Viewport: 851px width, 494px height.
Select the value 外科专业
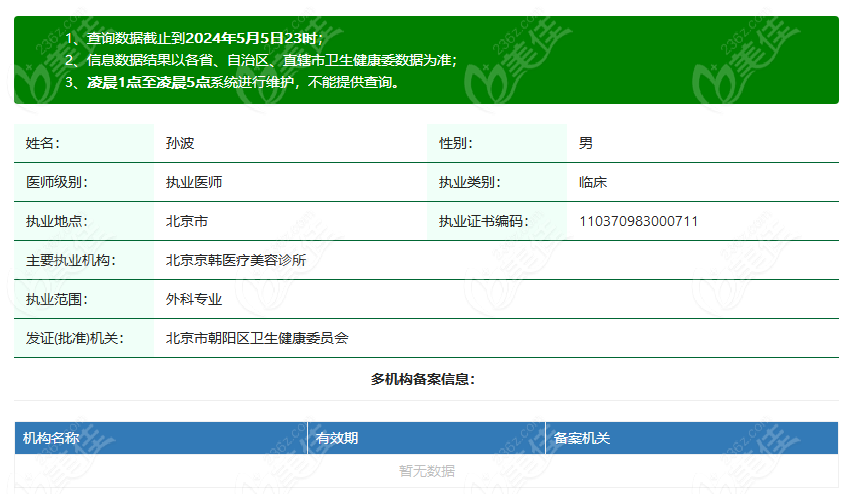194,300
